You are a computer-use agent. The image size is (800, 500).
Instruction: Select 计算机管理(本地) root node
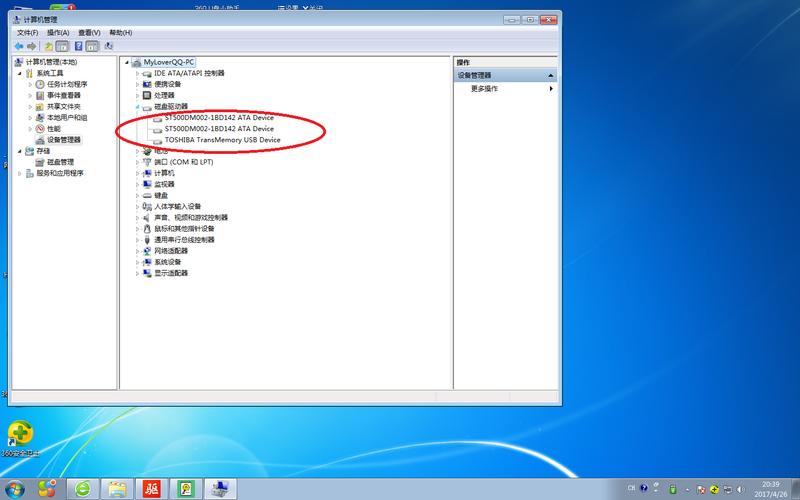coord(52,62)
